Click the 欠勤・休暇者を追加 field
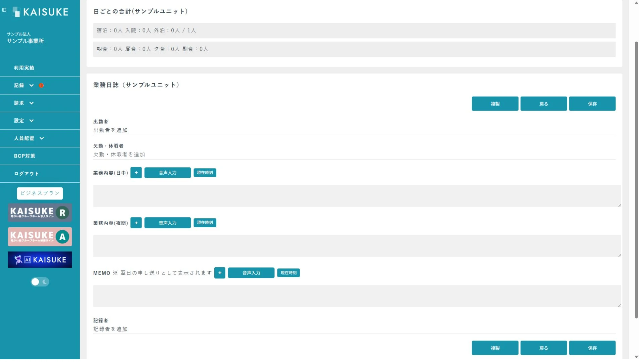This screenshot has width=644, height=362. point(354,155)
